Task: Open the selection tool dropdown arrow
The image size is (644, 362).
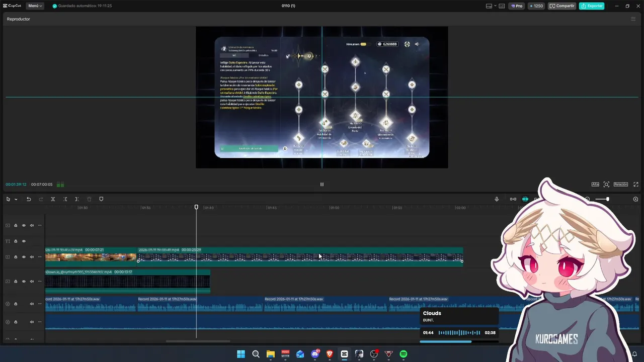Action: tap(16, 199)
